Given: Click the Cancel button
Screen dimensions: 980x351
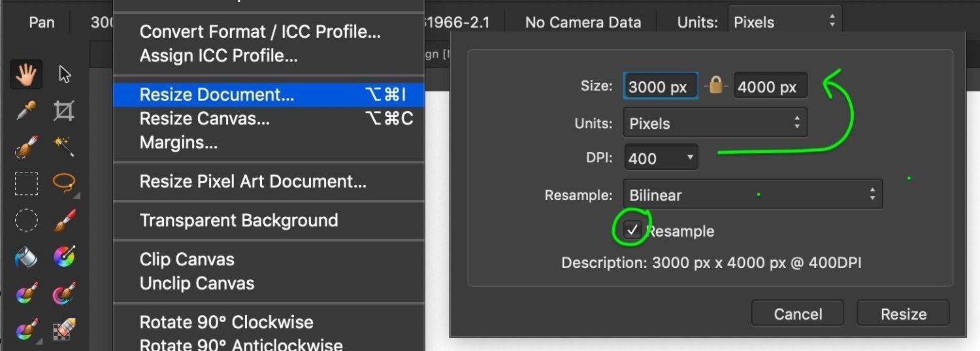Looking at the screenshot, I should [798, 314].
